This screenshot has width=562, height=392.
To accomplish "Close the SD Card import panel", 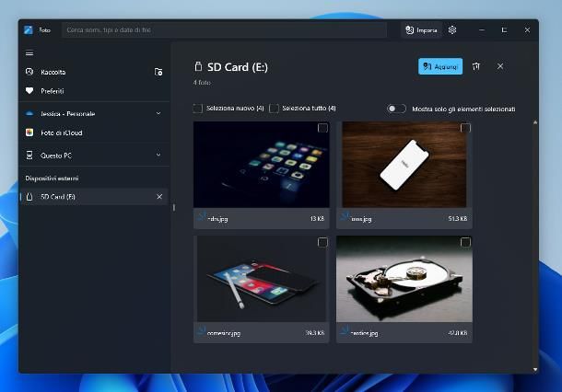I will point(500,66).
